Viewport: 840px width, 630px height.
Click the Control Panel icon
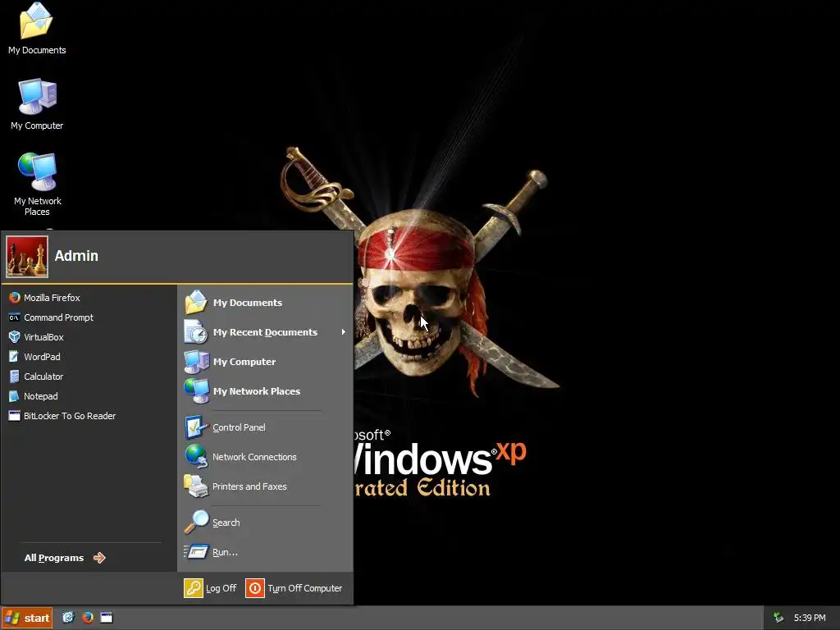[196, 427]
